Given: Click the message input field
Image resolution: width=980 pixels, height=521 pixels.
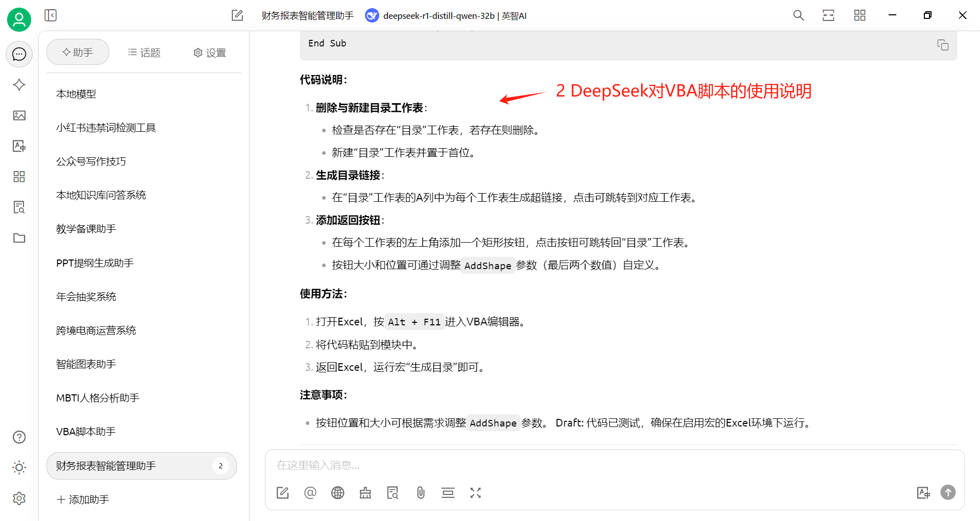Looking at the screenshot, I should [615, 465].
